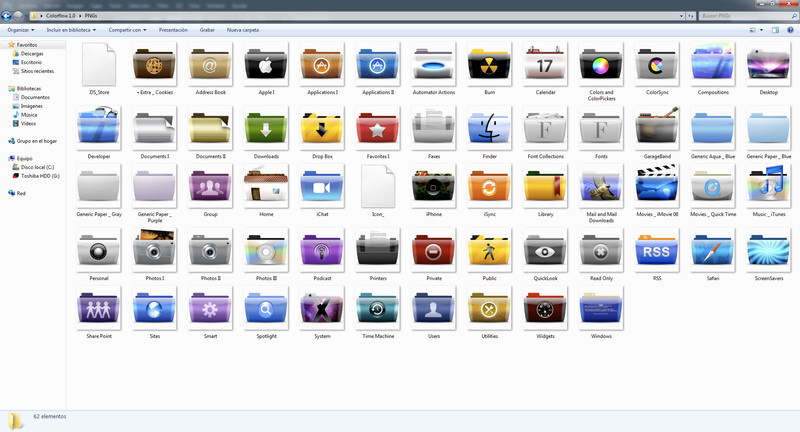The image size is (800, 432).
Task: Select the System folder icon
Action: 321,309
